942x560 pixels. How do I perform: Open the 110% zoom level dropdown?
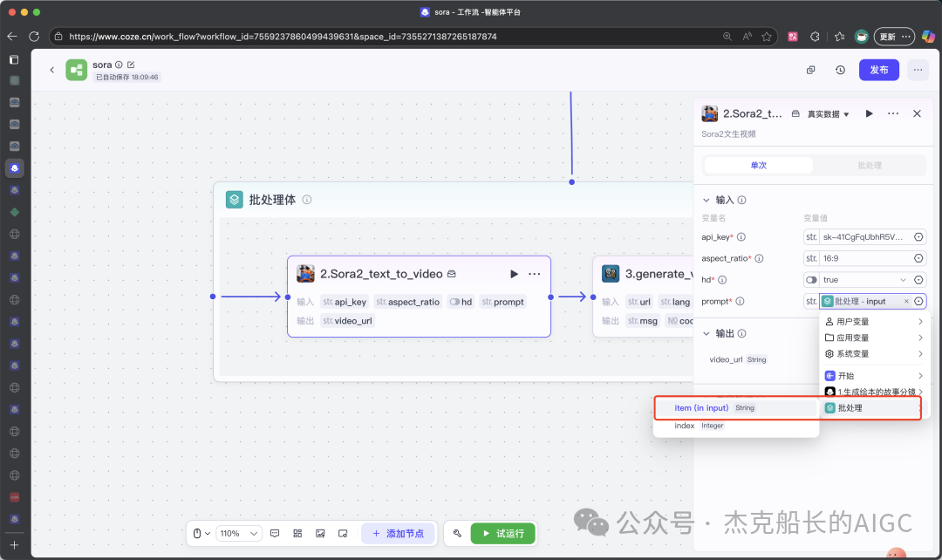(239, 533)
